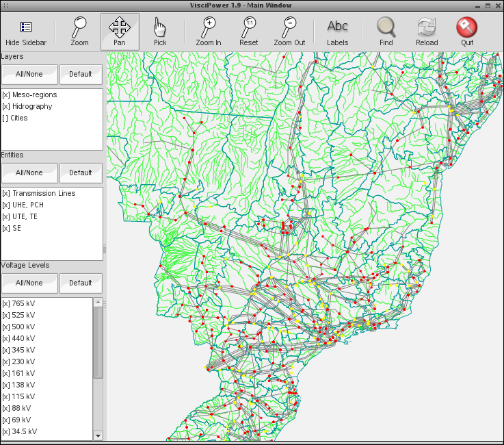Screen dimensions: 504x445
Task: Click Default under Voltage Levels
Action: pyautogui.click(x=81, y=283)
